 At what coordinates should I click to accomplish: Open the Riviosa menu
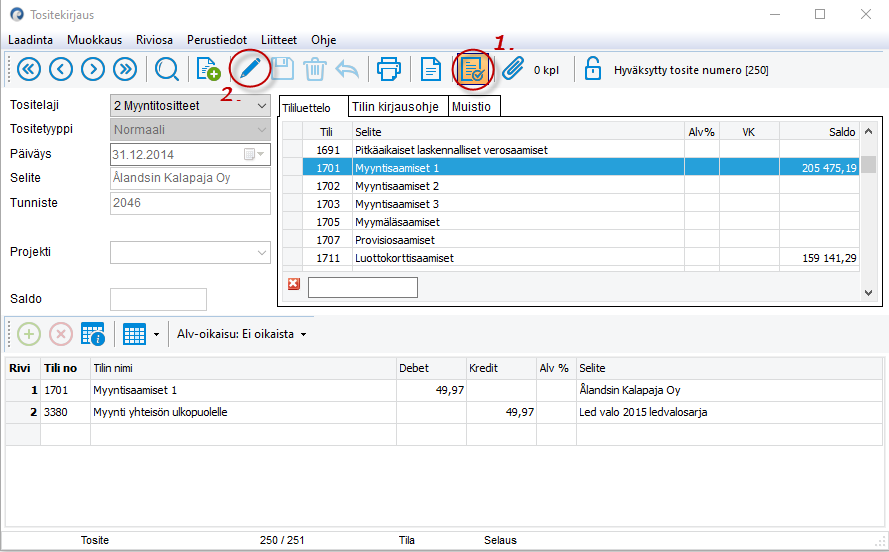[154, 40]
